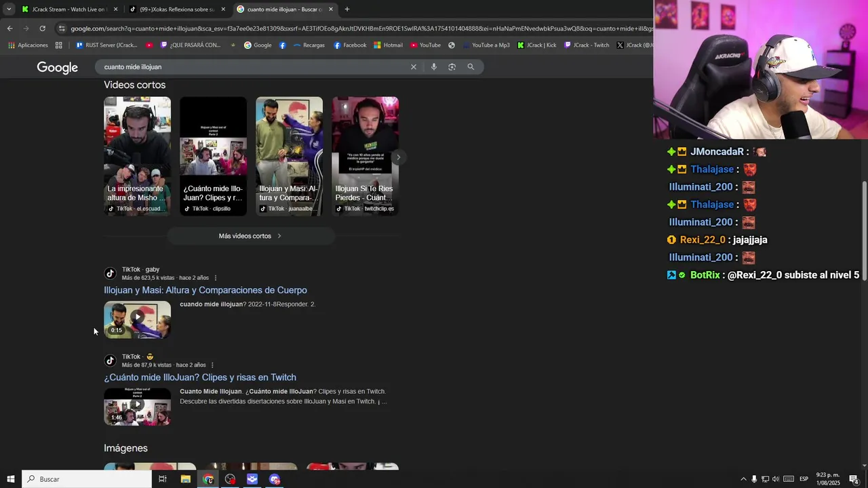This screenshot has width=868, height=488.
Task: Reload the Google search page
Action: [42, 28]
